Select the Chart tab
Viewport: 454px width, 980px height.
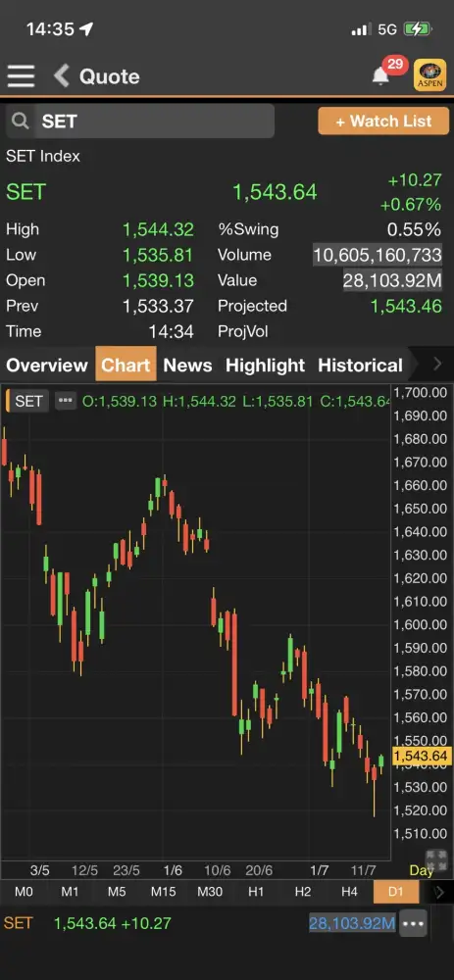click(x=126, y=366)
